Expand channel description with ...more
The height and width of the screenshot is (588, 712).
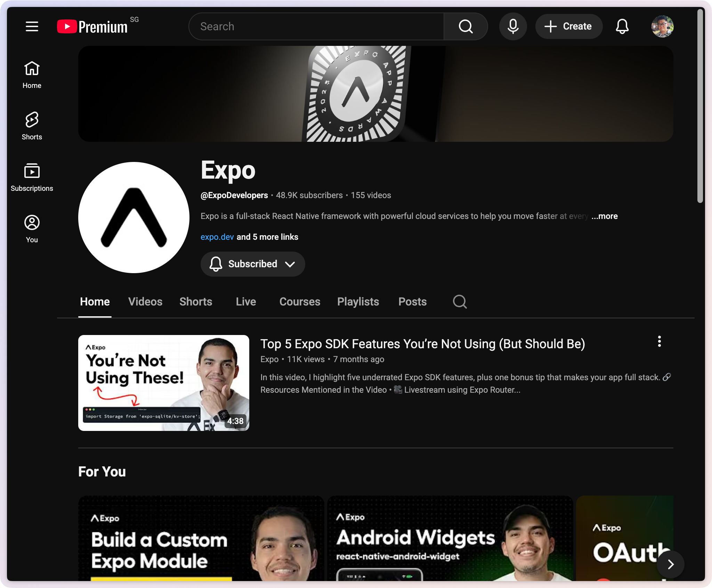(x=604, y=216)
